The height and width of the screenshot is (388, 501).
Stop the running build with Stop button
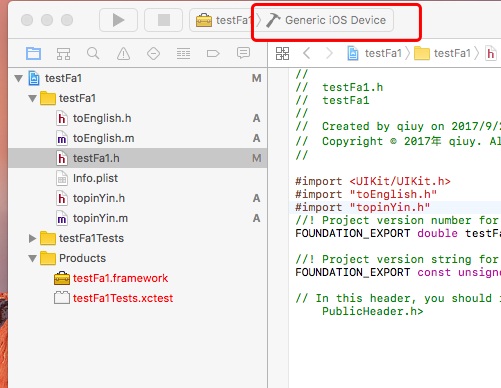coord(163,20)
